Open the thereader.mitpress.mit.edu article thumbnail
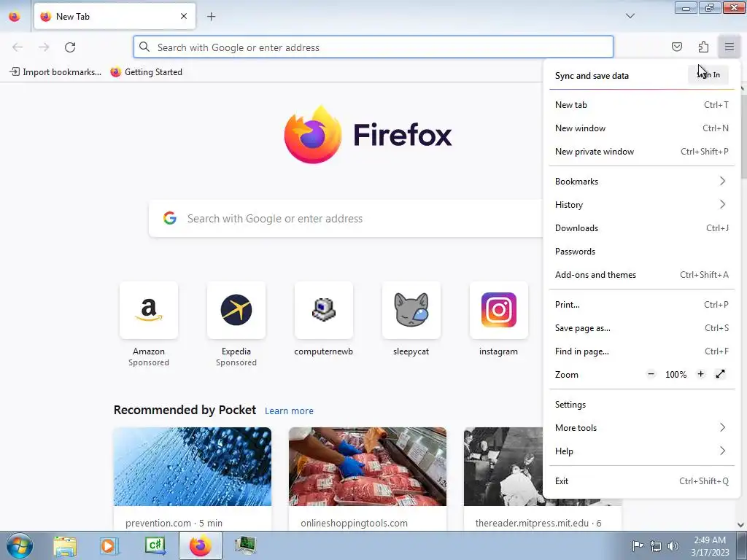 click(x=503, y=467)
